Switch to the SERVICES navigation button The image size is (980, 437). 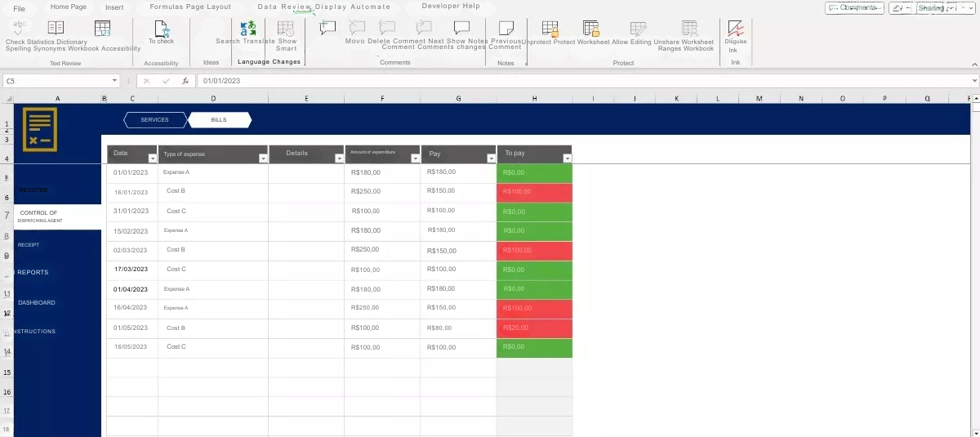pyautogui.click(x=154, y=120)
